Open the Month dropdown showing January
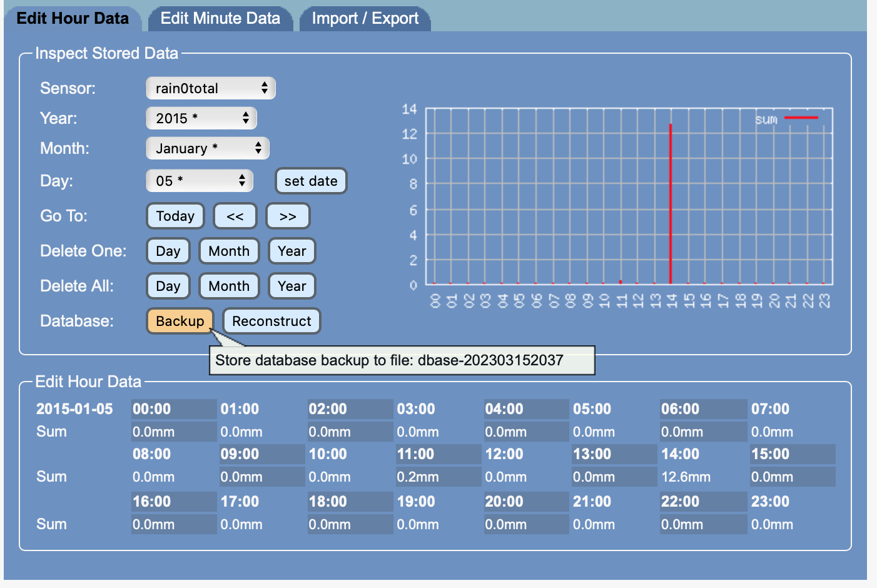 point(208,148)
